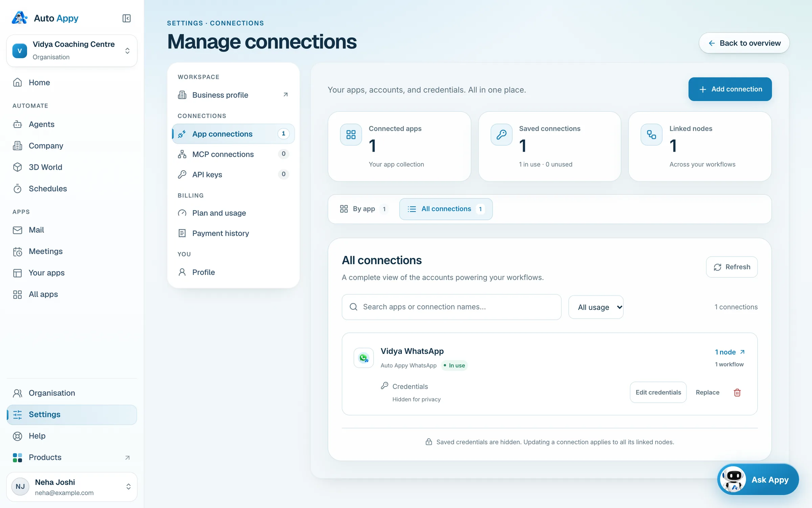This screenshot has height=508, width=812.
Task: Click the Linked nodes stat card
Action: (700, 147)
